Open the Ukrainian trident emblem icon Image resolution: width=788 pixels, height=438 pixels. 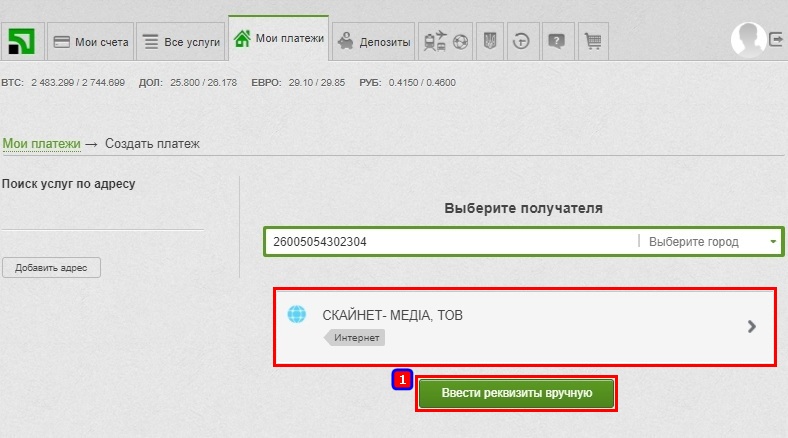pyautogui.click(x=490, y=42)
